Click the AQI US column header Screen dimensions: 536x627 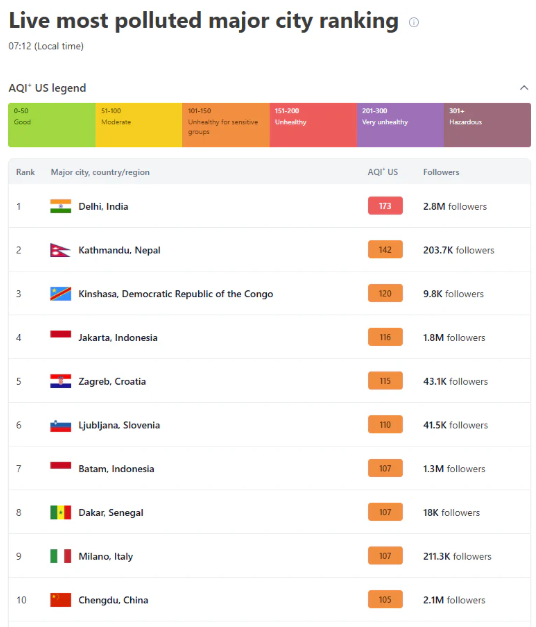(383, 172)
